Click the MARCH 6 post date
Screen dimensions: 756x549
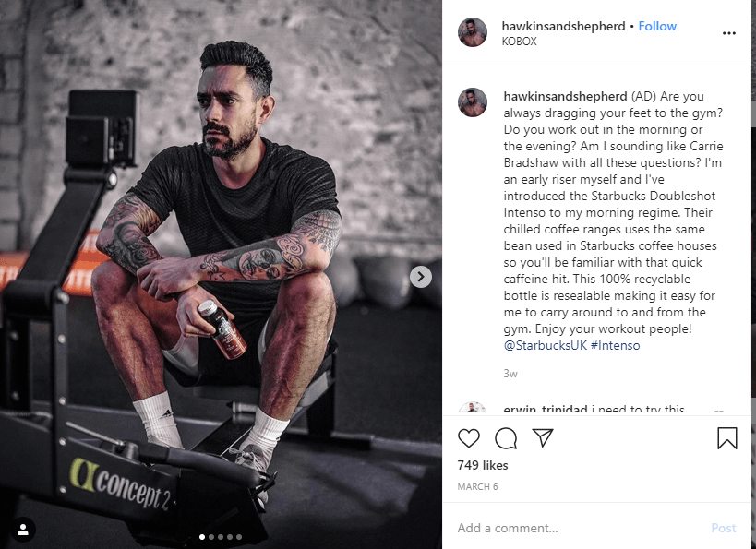coord(478,487)
